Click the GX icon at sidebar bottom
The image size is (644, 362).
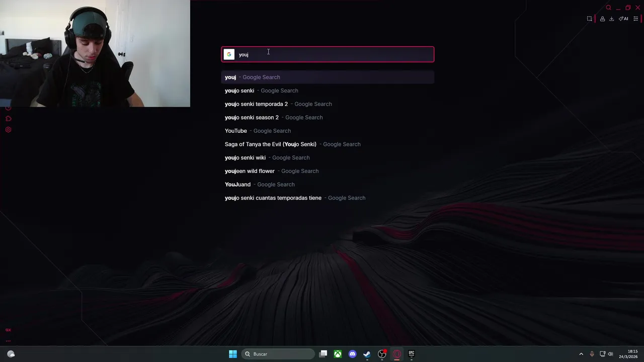(8, 330)
